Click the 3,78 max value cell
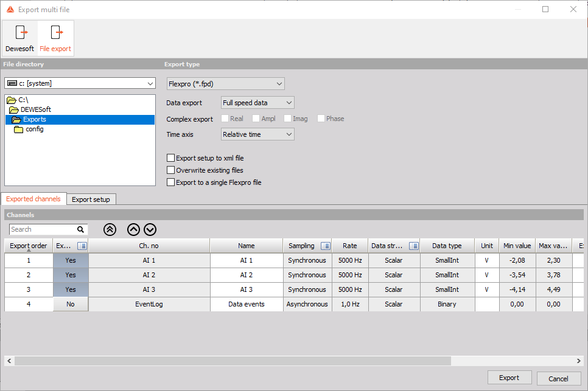The height and width of the screenshot is (391, 588). pyautogui.click(x=553, y=275)
